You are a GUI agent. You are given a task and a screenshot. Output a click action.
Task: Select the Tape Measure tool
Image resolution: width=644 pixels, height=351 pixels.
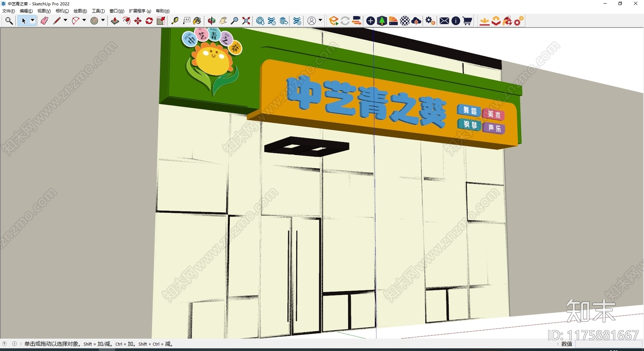tap(175, 21)
